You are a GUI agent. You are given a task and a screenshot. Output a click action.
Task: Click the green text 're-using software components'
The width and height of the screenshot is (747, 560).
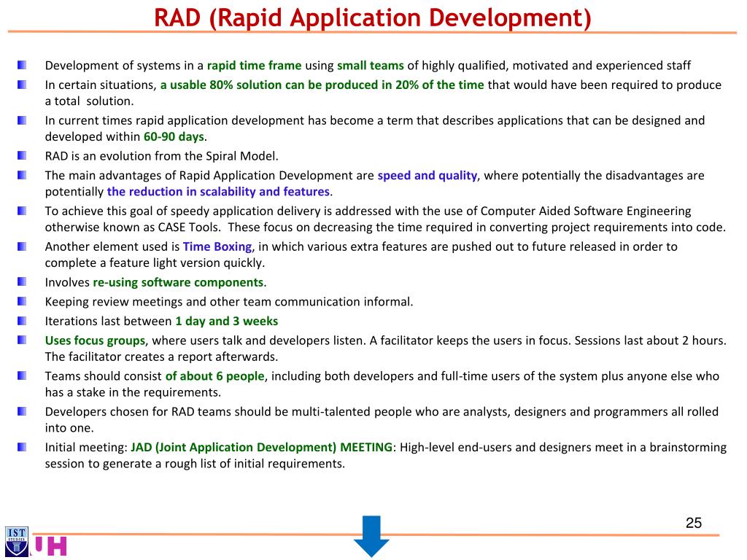(178, 282)
